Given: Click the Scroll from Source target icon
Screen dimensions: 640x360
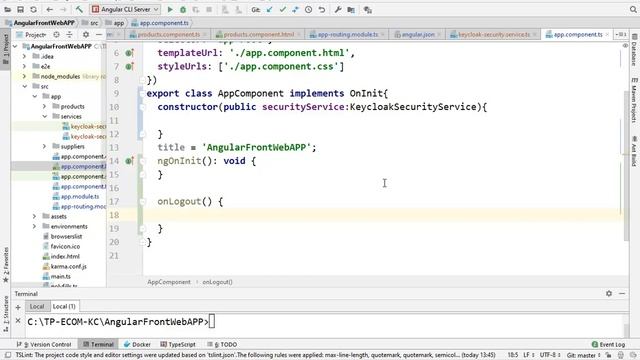Looking at the screenshot, I should click(56, 35).
